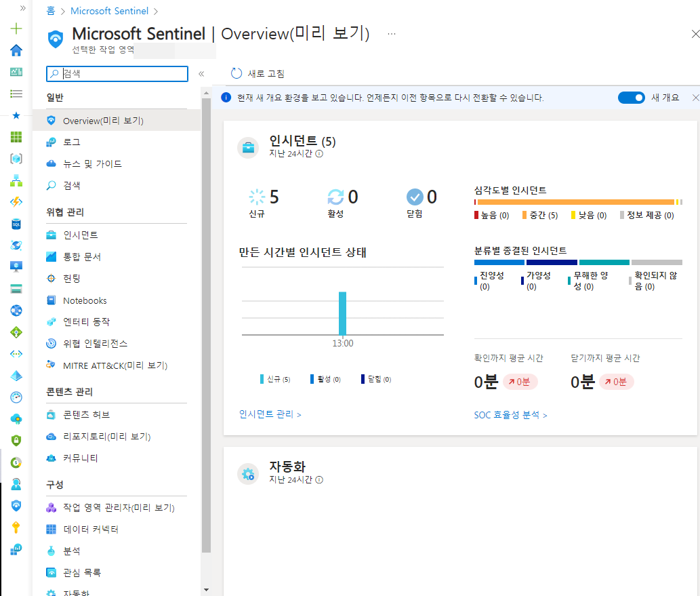Image resolution: width=700 pixels, height=596 pixels.
Task: Open the more options ellipsis next to the title
Action: tap(392, 34)
